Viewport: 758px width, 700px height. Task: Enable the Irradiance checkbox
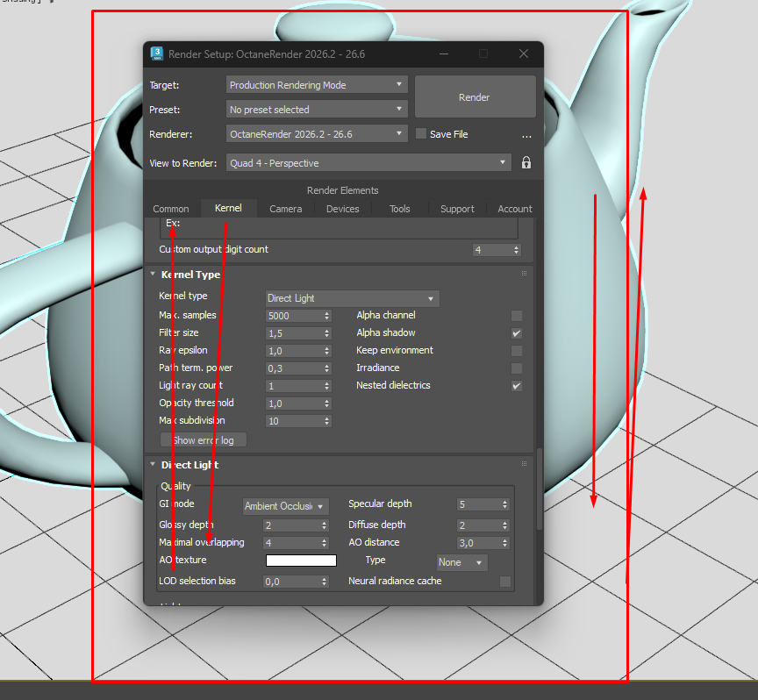coord(516,368)
